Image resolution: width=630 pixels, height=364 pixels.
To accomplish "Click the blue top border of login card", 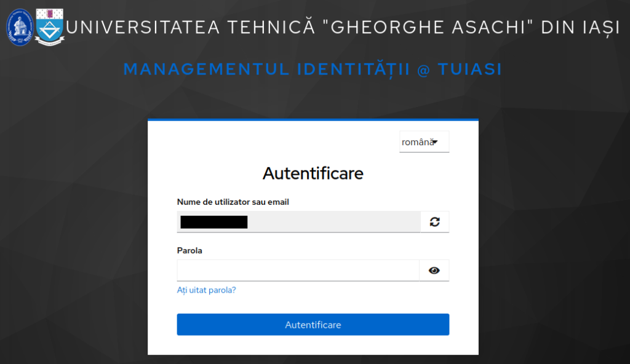I will [313, 119].
